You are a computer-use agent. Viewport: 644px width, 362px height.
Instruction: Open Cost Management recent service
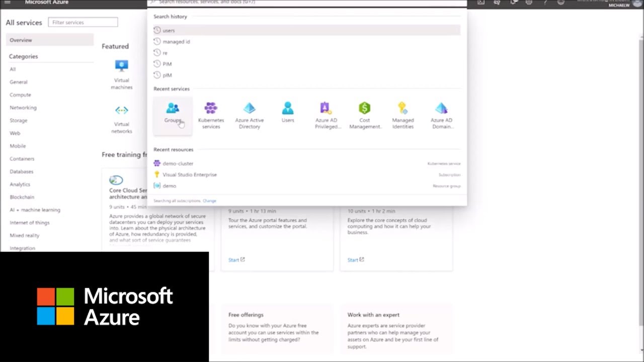365,116
